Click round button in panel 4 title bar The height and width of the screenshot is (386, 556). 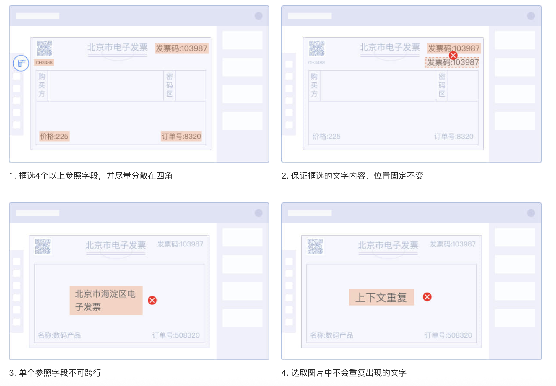531,213
